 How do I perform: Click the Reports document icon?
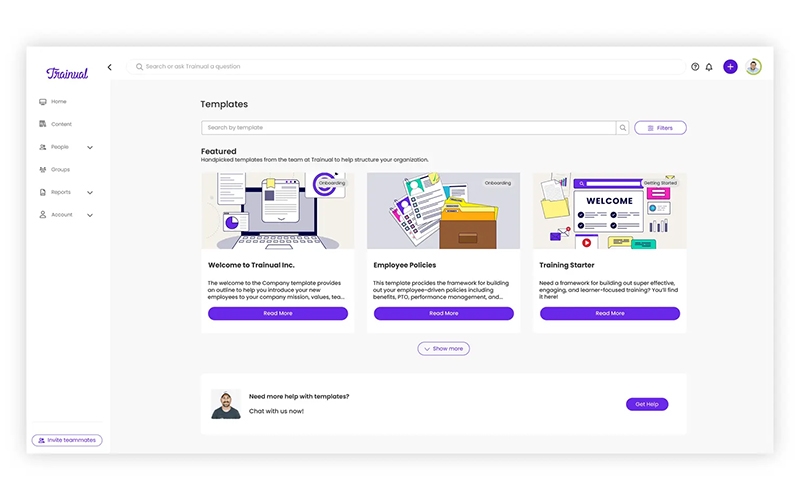point(43,192)
